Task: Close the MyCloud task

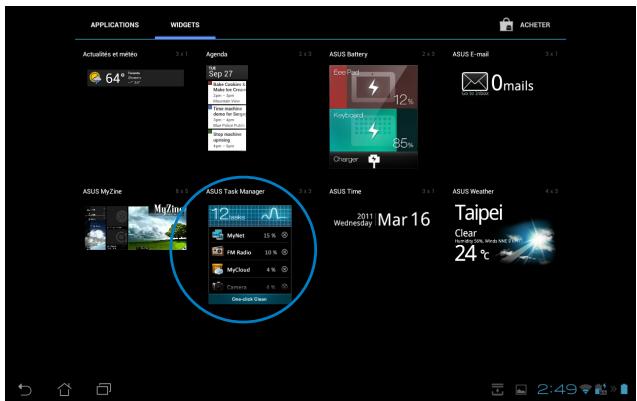Action: [284, 269]
